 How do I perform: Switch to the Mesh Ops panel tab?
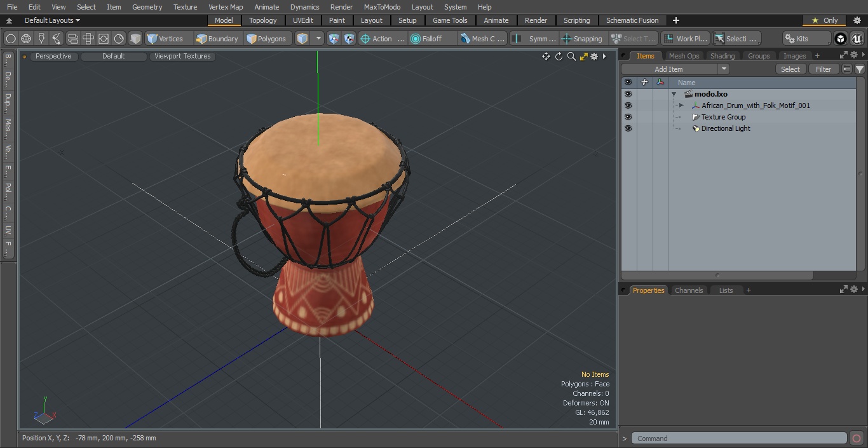[x=684, y=56]
